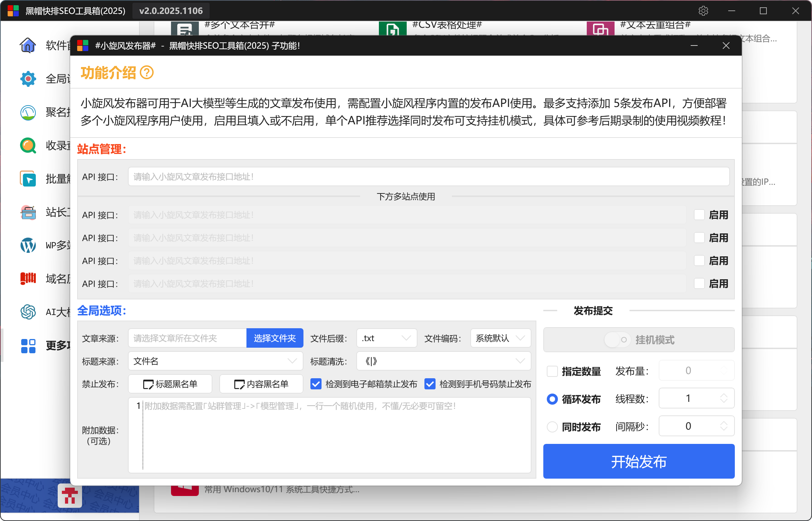Enable the first 启用 checkbox for multi-site API
This screenshot has height=521, width=812.
click(x=699, y=215)
